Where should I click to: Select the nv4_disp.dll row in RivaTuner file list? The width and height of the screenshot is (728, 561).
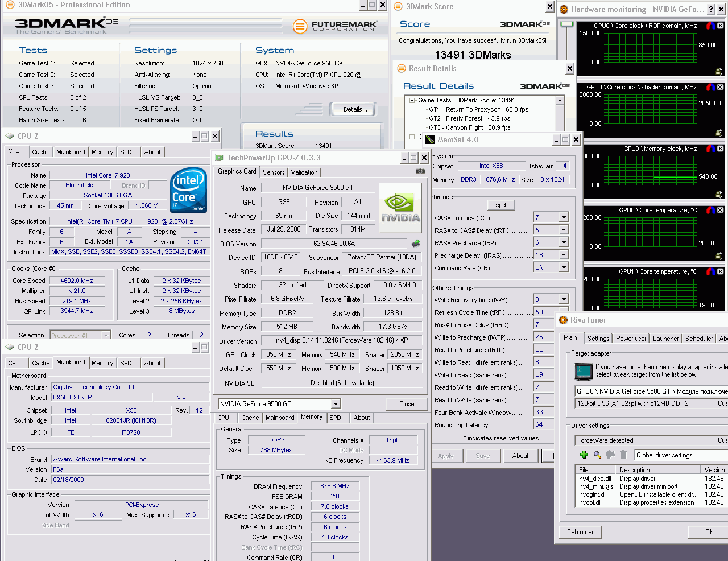tap(652, 478)
